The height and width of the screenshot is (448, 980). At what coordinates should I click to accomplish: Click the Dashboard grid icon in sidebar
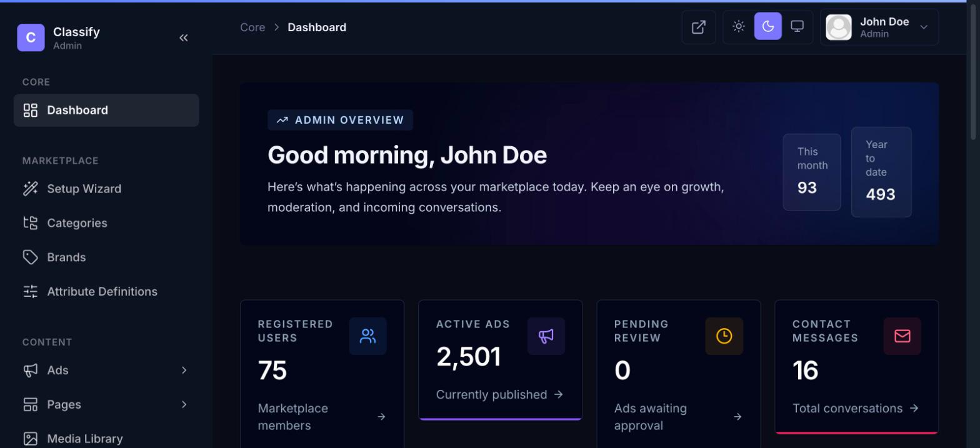pos(31,111)
